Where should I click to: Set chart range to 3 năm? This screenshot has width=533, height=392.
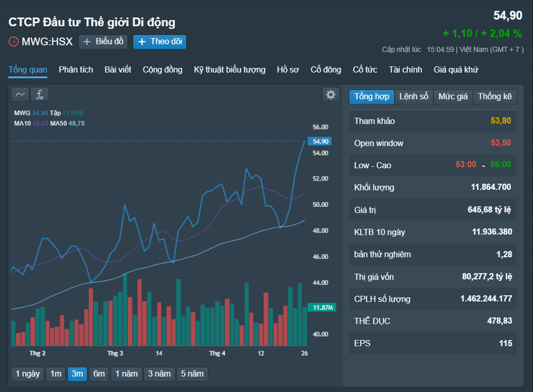click(x=159, y=374)
